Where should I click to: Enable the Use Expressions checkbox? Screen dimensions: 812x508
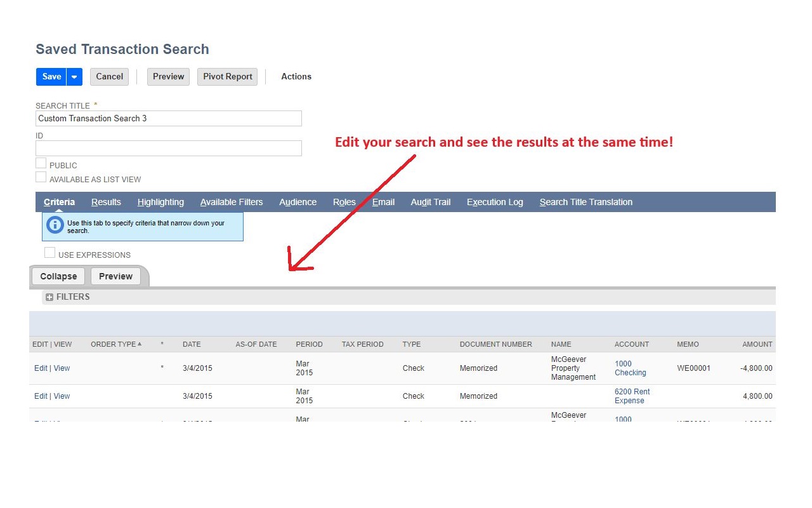point(49,253)
